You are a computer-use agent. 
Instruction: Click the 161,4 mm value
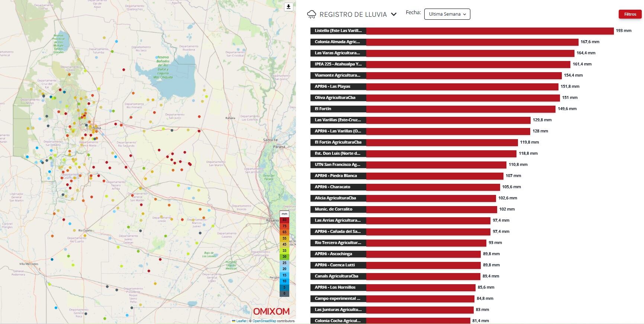(582, 64)
